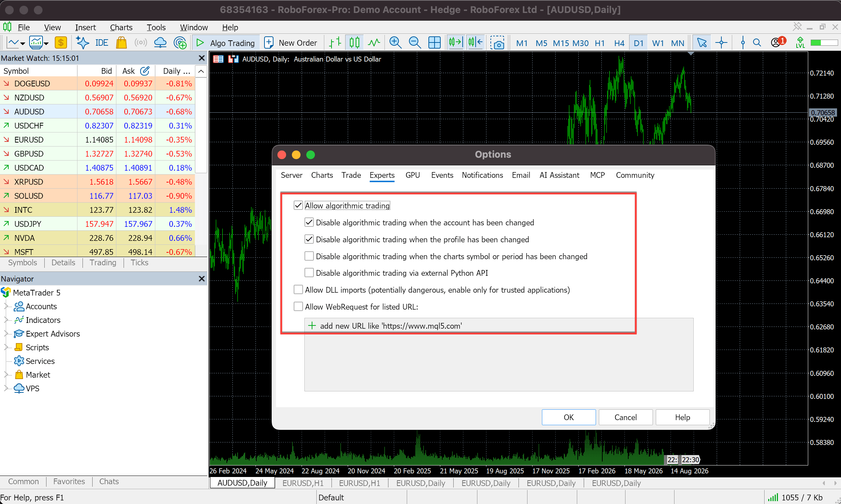Click the dollar-sign trading icon

coord(61,43)
